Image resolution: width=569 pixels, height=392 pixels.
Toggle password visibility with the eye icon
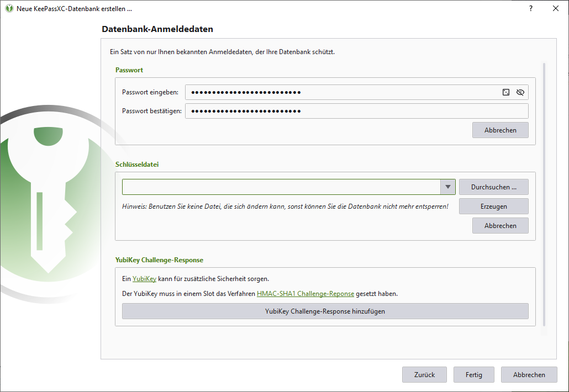pyautogui.click(x=520, y=92)
